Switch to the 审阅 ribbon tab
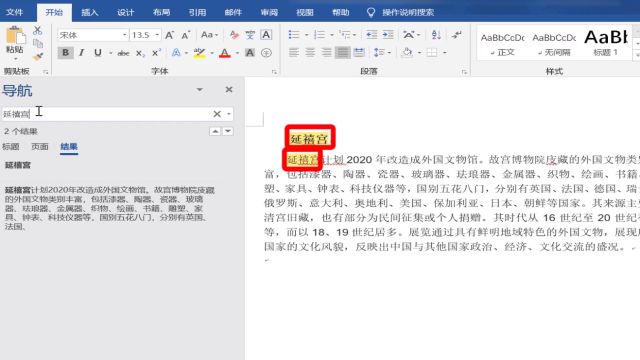 pyautogui.click(x=269, y=13)
